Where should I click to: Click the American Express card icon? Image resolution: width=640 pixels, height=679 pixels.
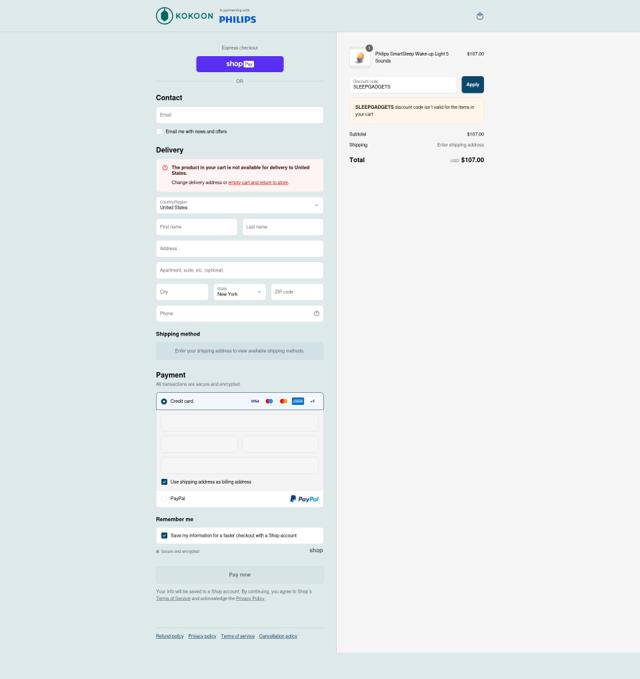tap(297, 401)
